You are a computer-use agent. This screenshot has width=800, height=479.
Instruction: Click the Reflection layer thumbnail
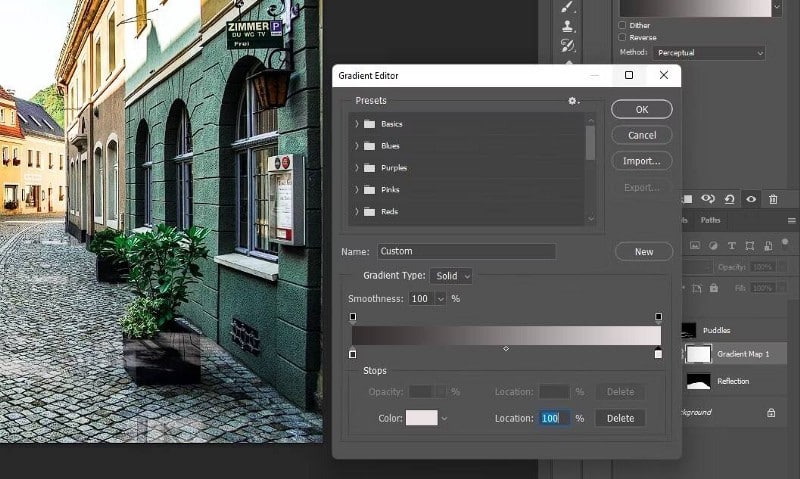point(698,381)
